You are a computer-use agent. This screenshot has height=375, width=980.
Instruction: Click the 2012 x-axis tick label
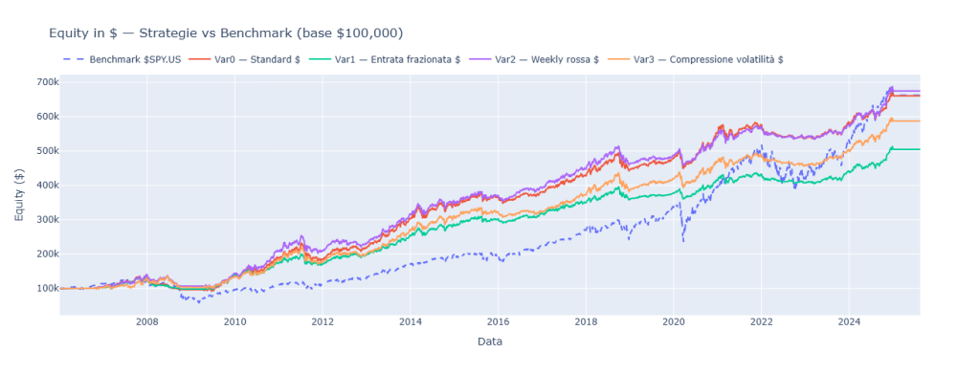[322, 321]
